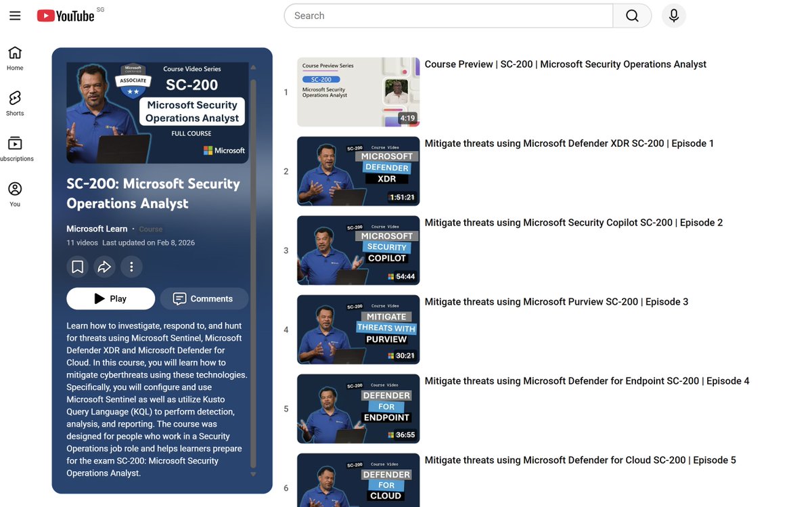
Task: Click scroll-up arrow on playlist panel
Action: (253, 68)
